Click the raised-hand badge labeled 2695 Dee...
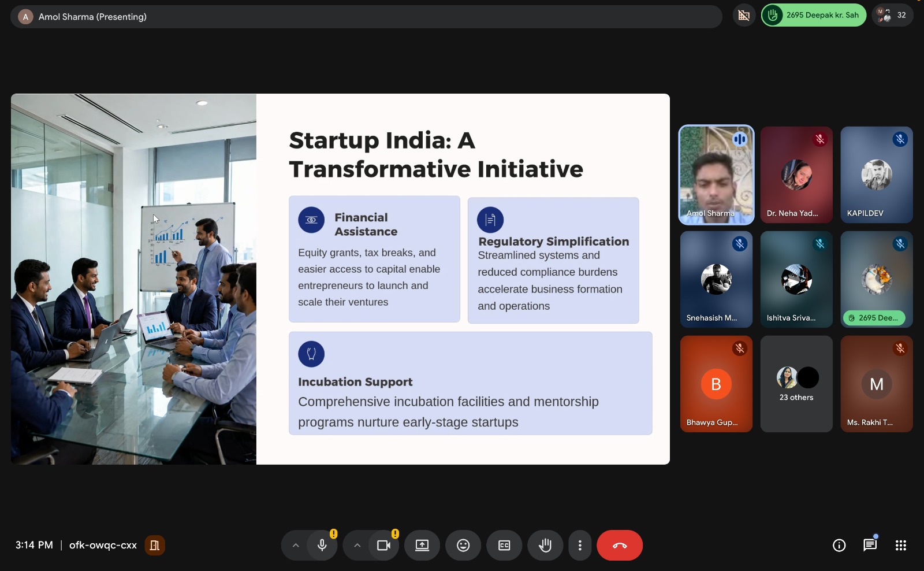 pyautogui.click(x=874, y=318)
